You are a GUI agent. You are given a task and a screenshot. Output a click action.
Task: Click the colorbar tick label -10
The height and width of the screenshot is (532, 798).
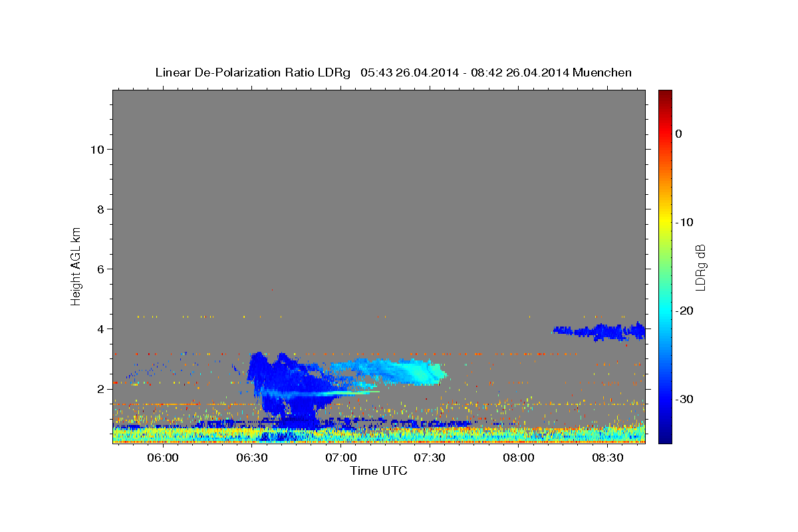pos(685,222)
